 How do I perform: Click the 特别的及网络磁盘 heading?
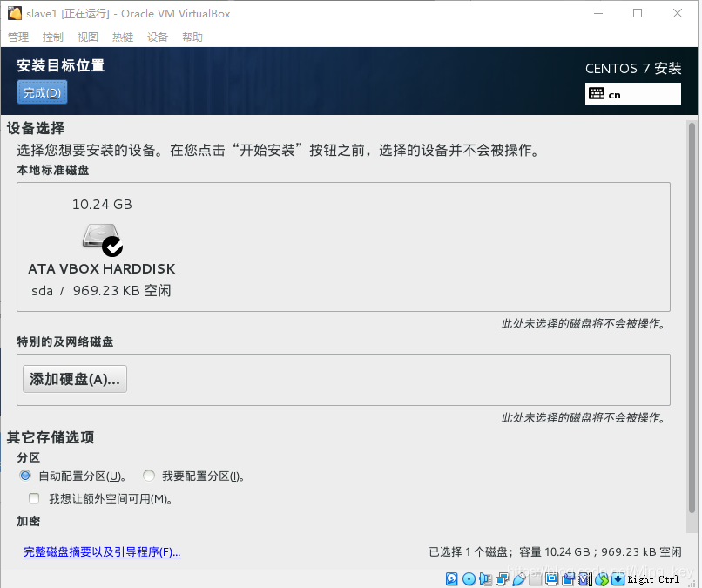(65, 341)
